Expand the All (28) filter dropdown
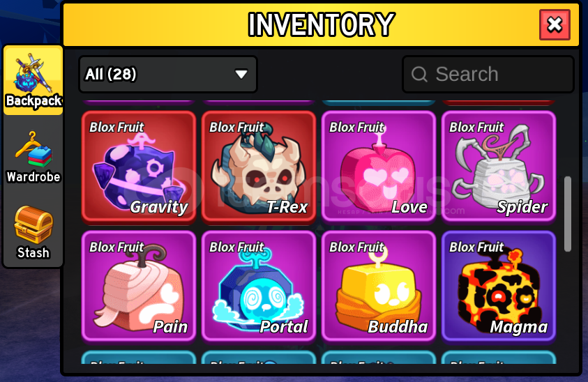The image size is (588, 382). pyautogui.click(x=168, y=74)
